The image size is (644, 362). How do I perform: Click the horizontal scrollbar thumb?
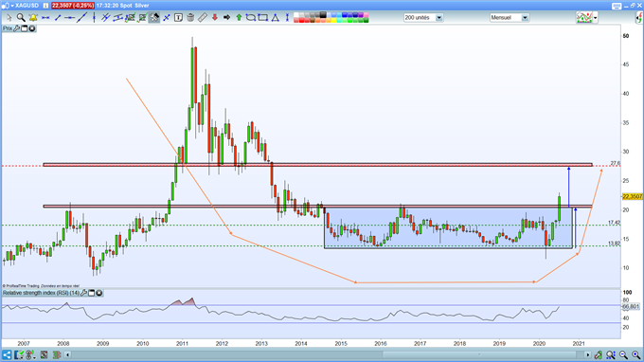[x=479, y=354]
